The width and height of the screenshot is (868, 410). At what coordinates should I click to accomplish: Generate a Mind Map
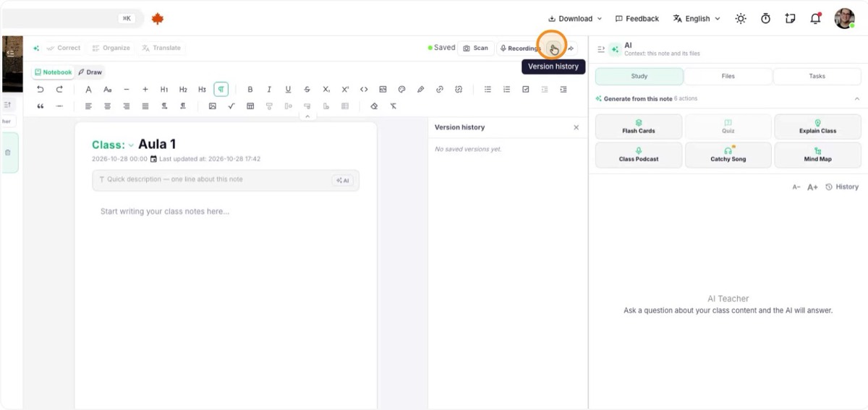[x=817, y=155]
